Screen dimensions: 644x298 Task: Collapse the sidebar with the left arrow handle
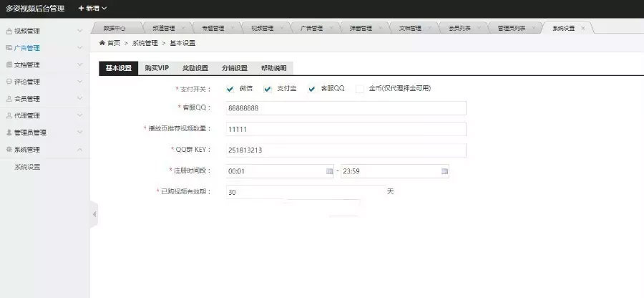[x=94, y=214]
